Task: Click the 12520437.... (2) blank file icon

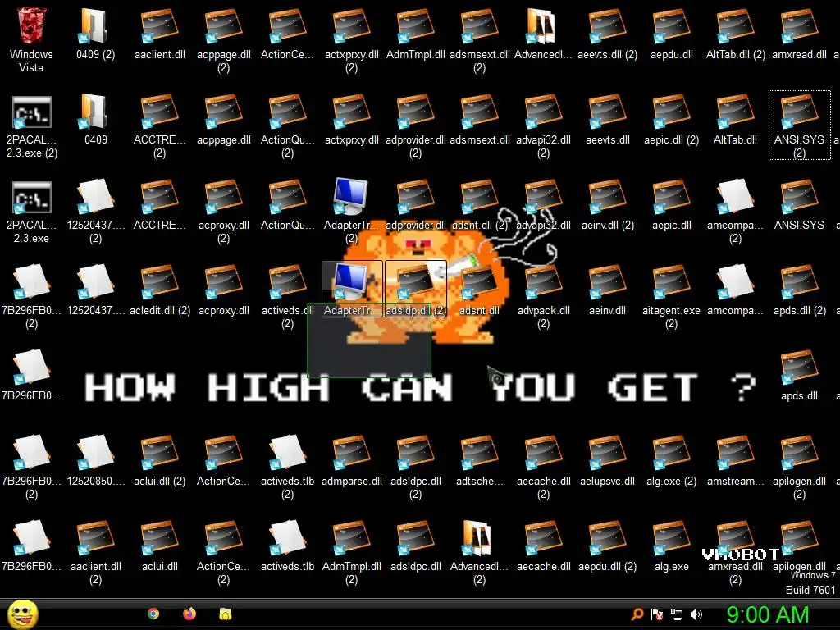Action: [94, 197]
